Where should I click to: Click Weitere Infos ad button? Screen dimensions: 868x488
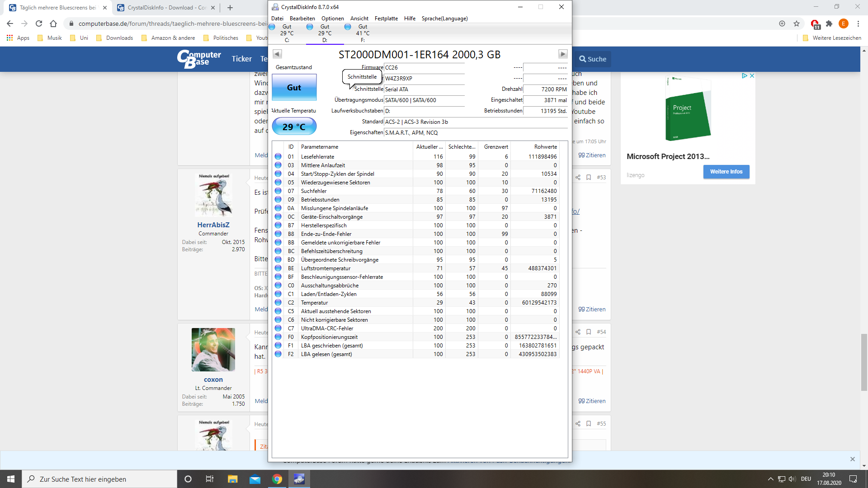point(726,172)
